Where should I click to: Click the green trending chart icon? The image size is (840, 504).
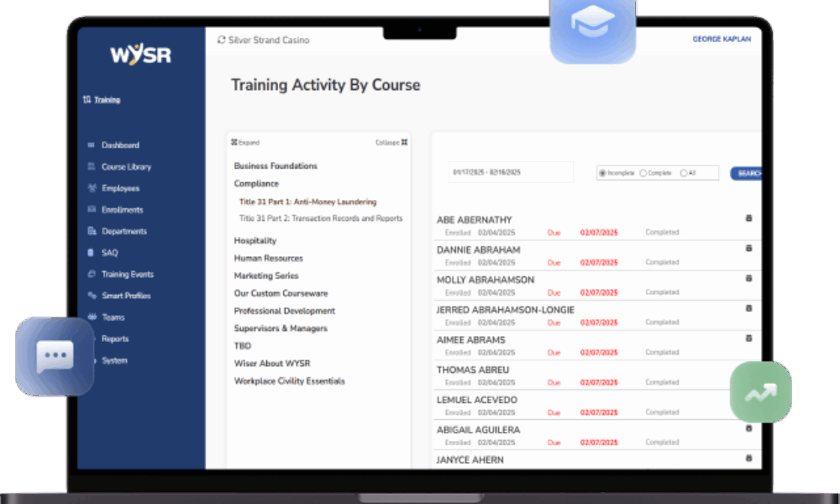click(x=760, y=391)
